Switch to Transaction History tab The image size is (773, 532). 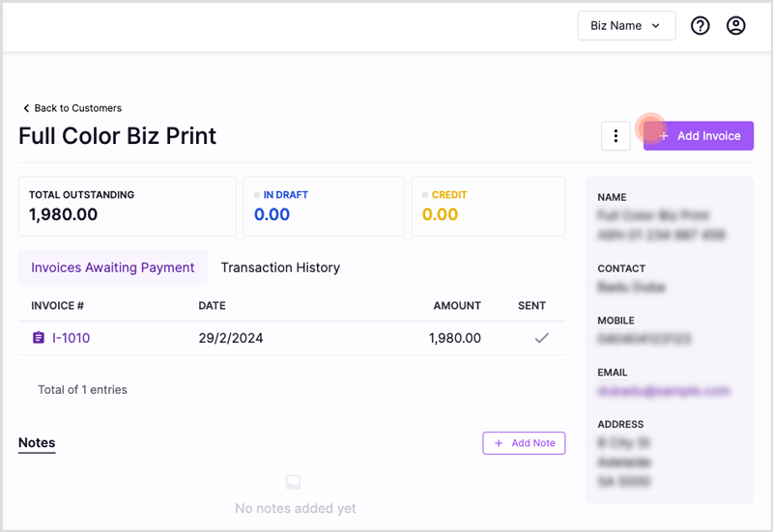(280, 267)
